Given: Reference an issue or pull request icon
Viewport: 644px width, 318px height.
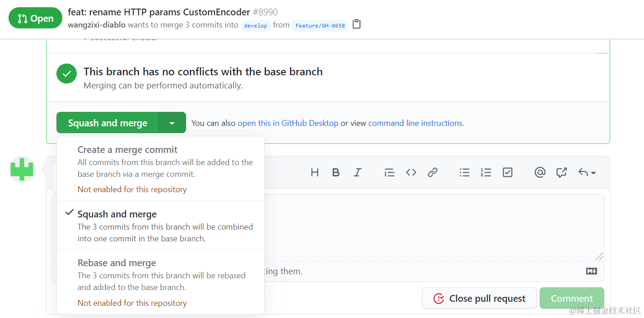Looking at the screenshot, I should pyautogui.click(x=561, y=172).
